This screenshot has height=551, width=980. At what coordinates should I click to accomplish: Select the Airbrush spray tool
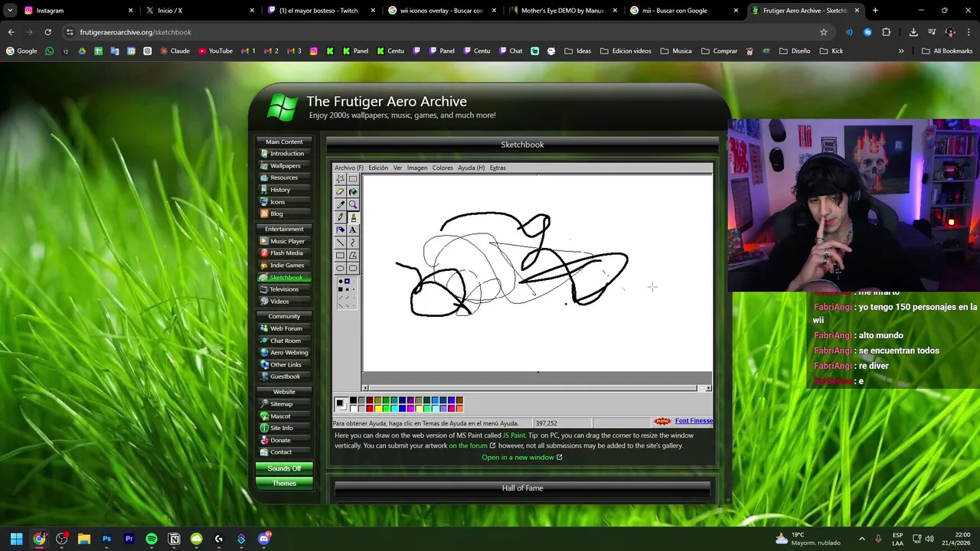(340, 230)
